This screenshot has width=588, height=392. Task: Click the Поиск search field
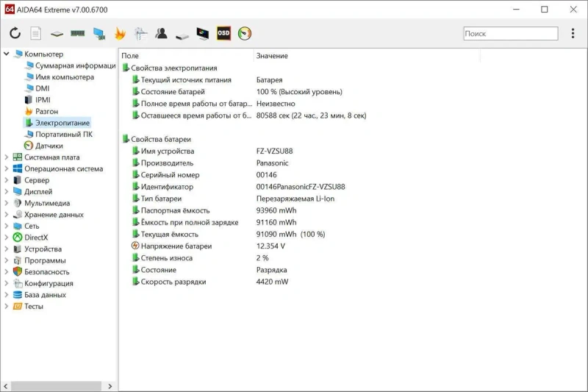tap(511, 33)
